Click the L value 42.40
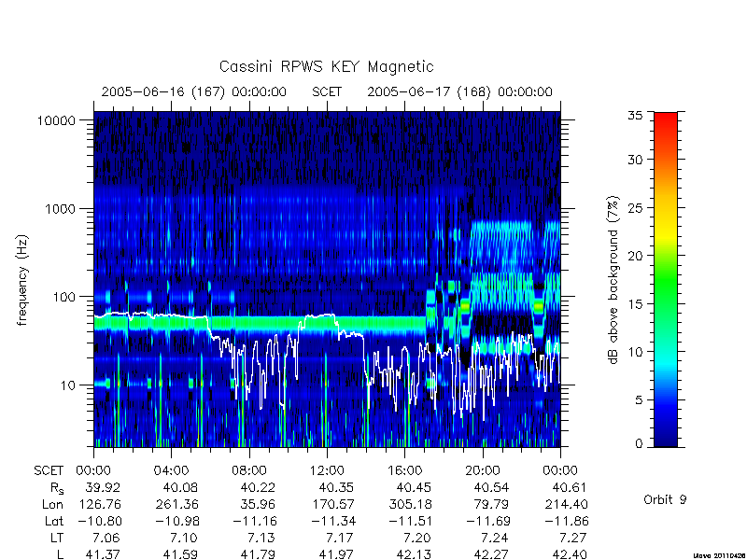 click(x=570, y=554)
